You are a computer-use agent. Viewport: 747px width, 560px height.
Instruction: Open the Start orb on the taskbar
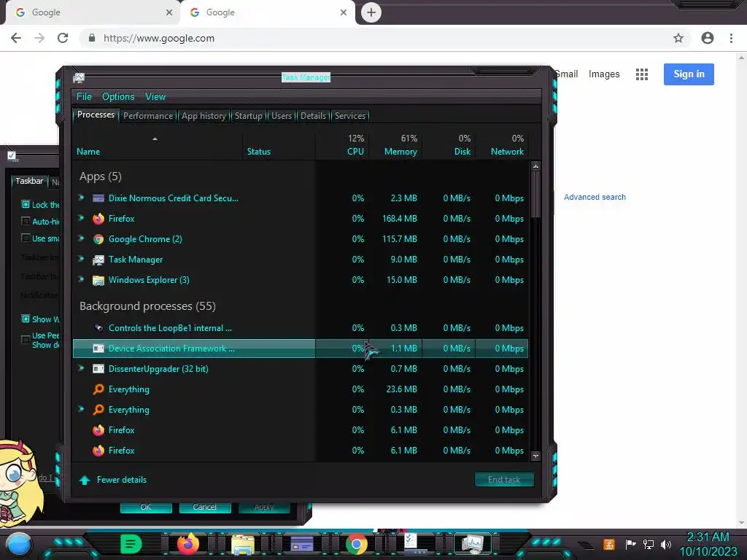tap(19, 545)
